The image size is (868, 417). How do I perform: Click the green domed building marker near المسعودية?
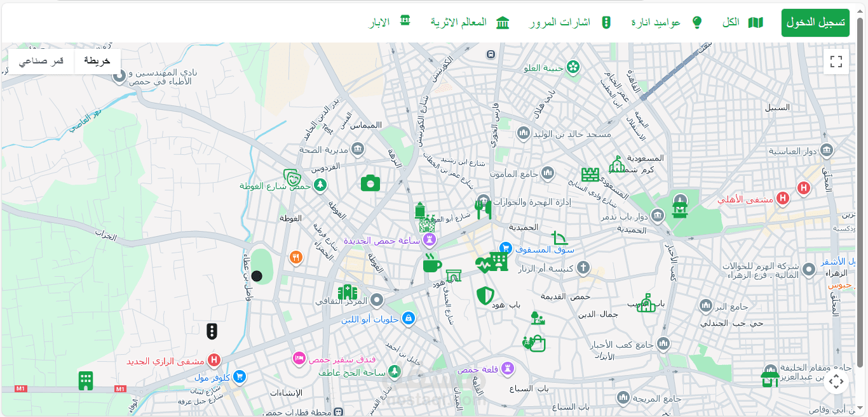click(617, 164)
